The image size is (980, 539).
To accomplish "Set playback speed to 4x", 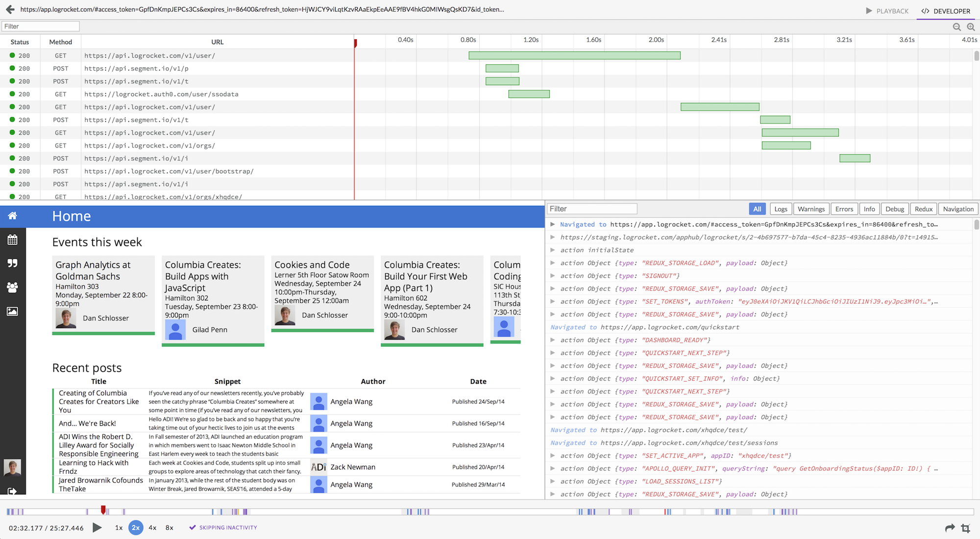I will [x=152, y=528].
